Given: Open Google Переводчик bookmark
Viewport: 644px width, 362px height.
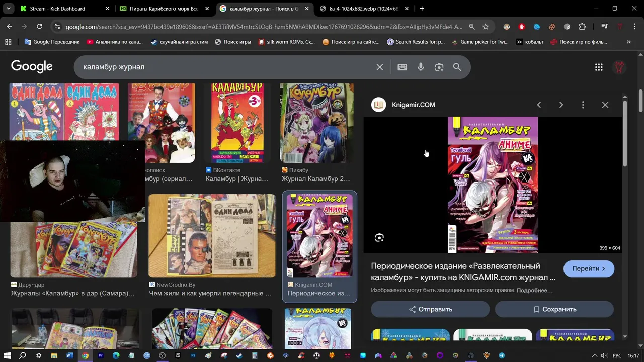Looking at the screenshot, I should click(x=52, y=42).
